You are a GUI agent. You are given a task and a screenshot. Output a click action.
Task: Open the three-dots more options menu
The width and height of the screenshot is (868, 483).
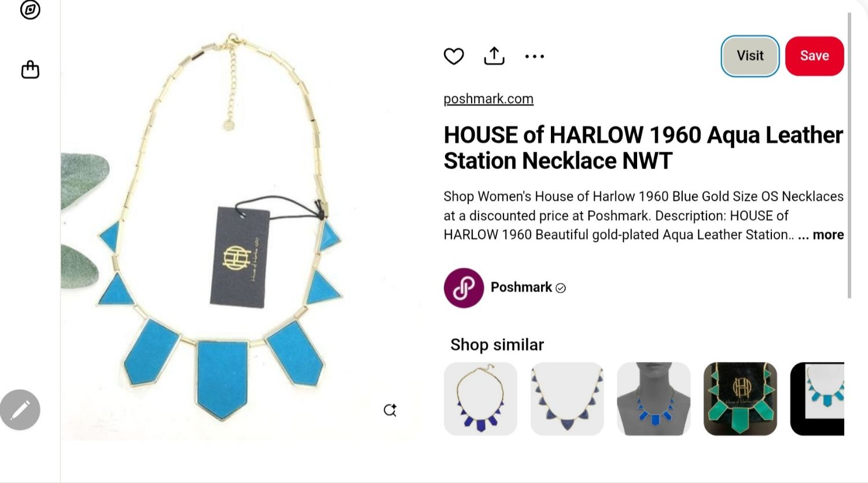(534, 56)
